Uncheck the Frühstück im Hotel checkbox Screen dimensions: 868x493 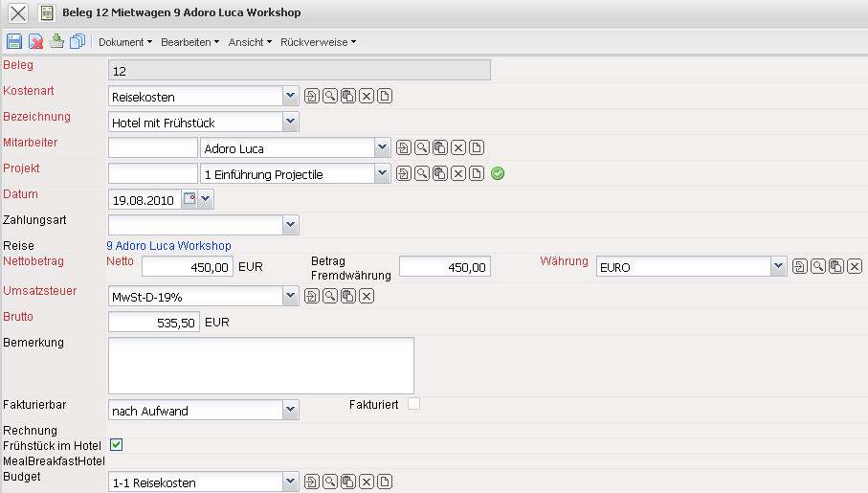coord(116,444)
